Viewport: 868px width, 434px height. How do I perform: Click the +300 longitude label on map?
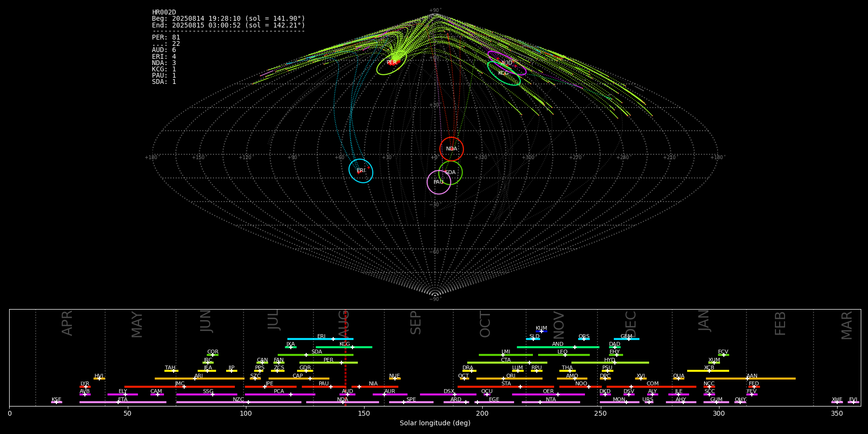pyautogui.click(x=528, y=158)
